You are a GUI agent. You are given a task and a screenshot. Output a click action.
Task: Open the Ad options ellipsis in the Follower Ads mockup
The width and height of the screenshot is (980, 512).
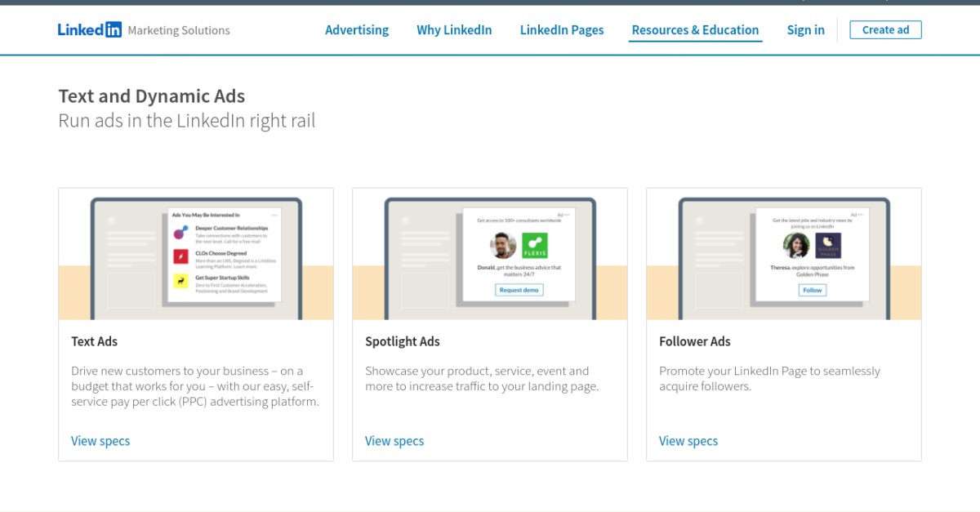point(861,214)
